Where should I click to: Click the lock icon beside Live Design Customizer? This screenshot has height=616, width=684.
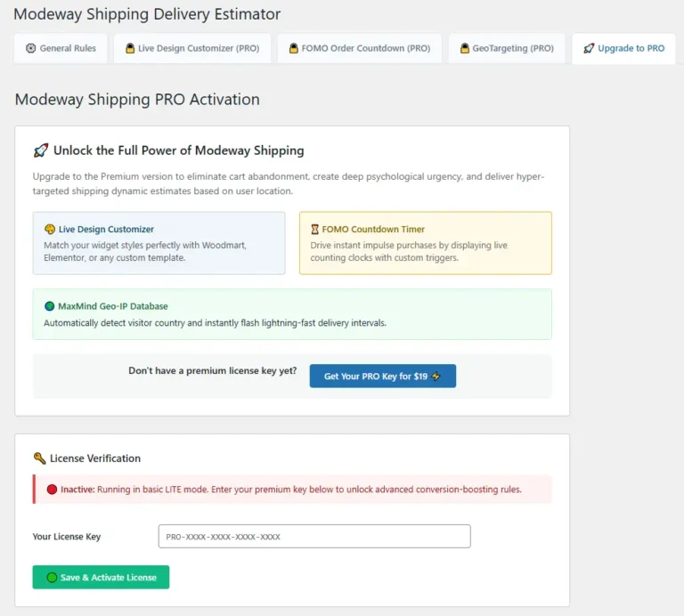[x=130, y=48]
